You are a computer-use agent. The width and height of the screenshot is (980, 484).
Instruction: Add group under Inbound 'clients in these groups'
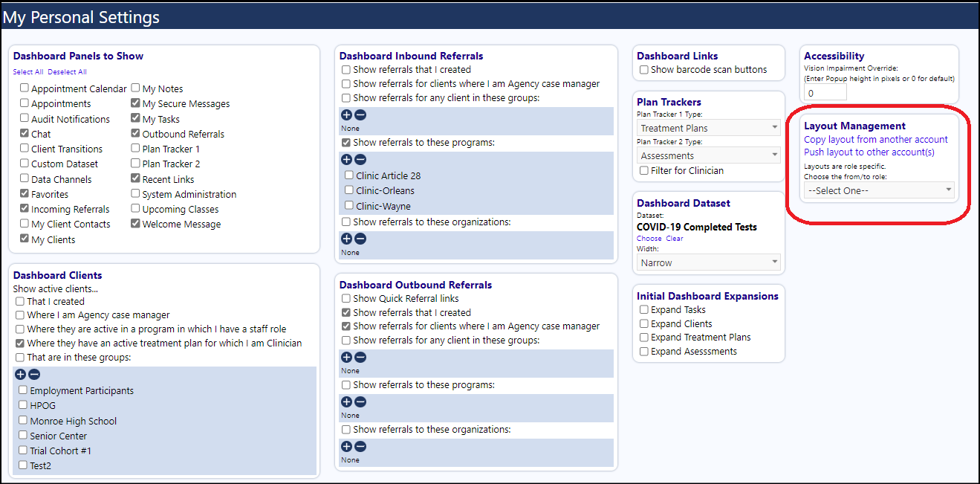(x=346, y=115)
